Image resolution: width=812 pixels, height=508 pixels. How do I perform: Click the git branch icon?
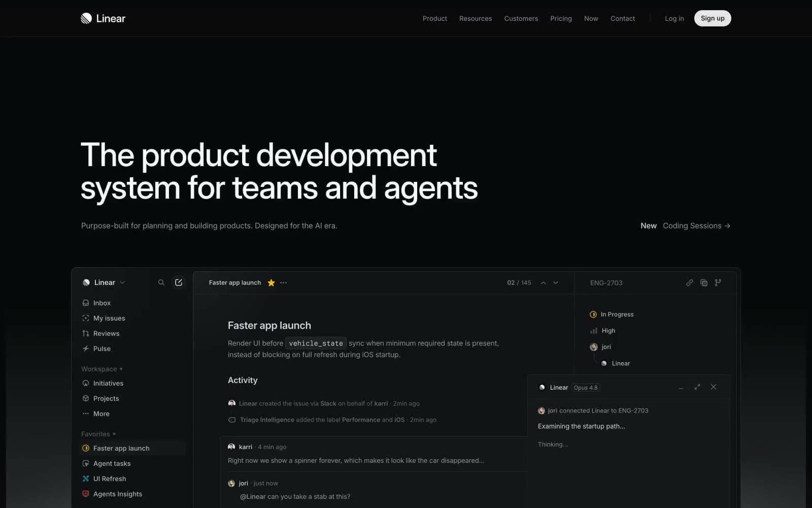(x=718, y=282)
